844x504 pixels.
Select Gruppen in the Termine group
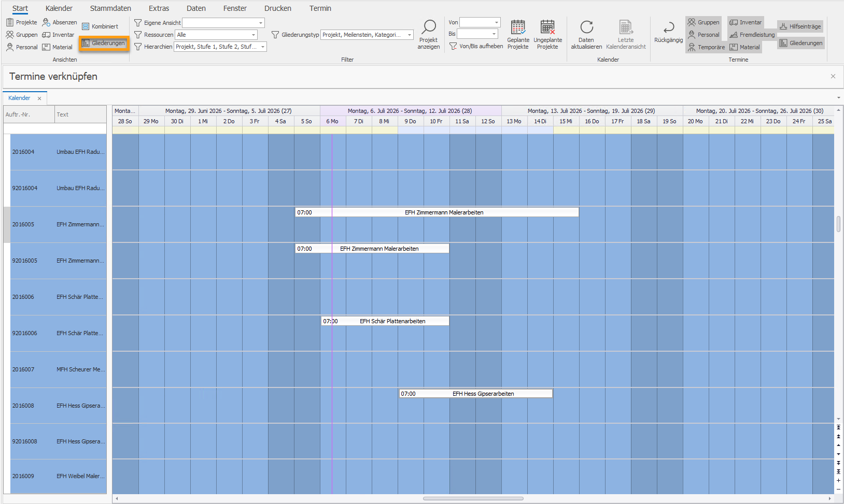point(704,22)
